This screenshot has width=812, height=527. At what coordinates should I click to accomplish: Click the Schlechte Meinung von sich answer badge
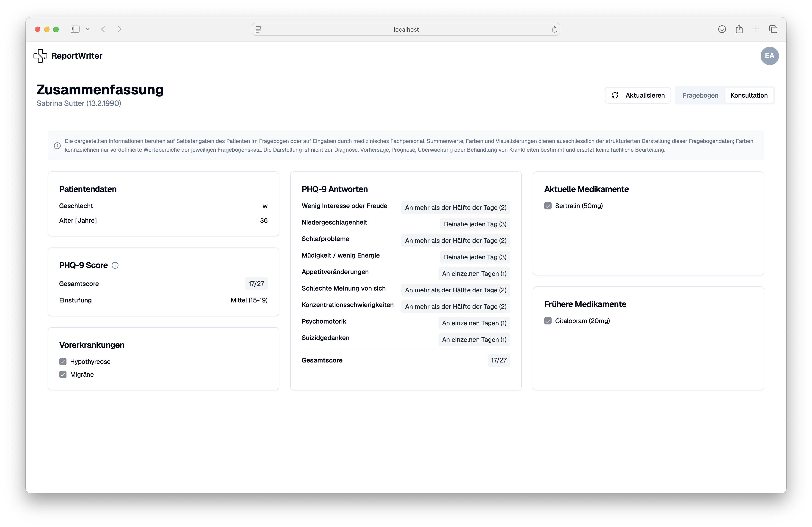coord(456,290)
